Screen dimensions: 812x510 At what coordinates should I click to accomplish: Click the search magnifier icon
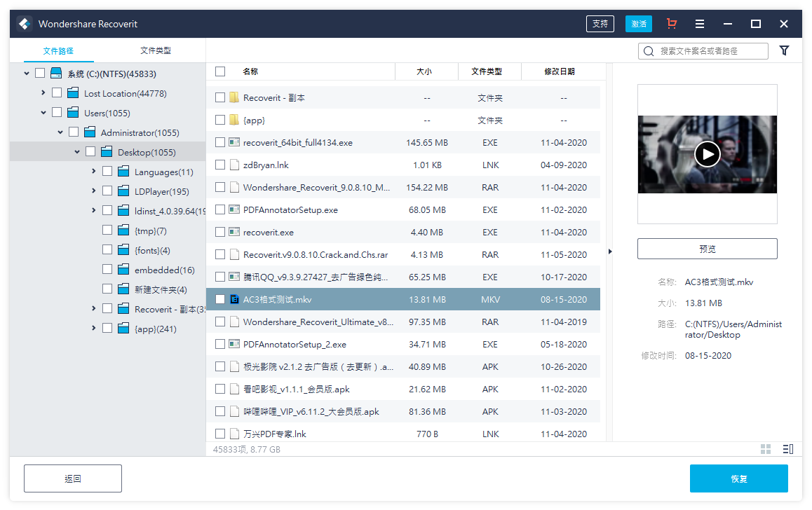pyautogui.click(x=649, y=51)
